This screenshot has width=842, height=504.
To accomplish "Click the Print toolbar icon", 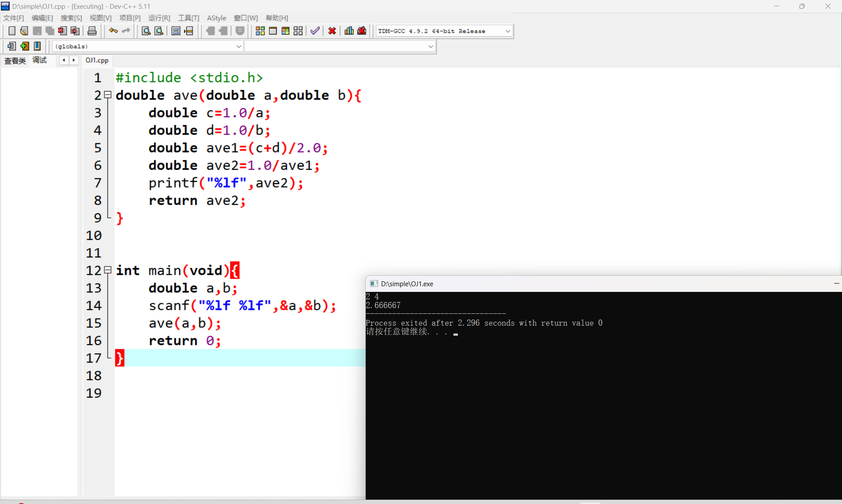I will pos(92,31).
